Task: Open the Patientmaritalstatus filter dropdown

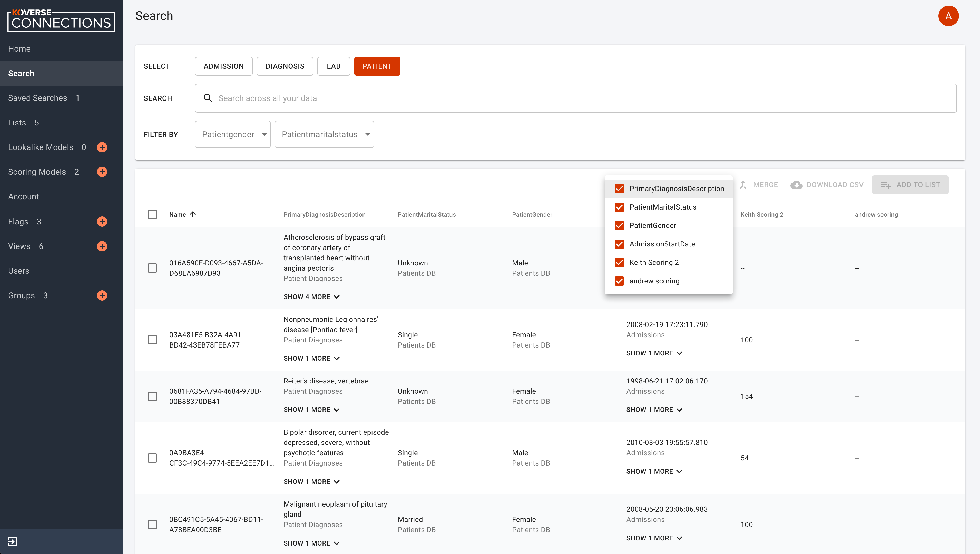Action: tap(324, 134)
